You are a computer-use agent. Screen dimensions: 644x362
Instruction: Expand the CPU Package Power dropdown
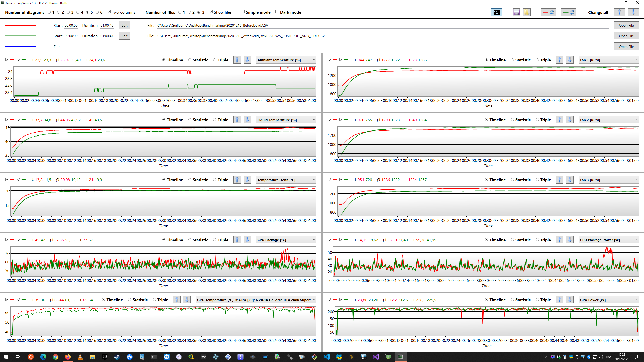(x=609, y=240)
